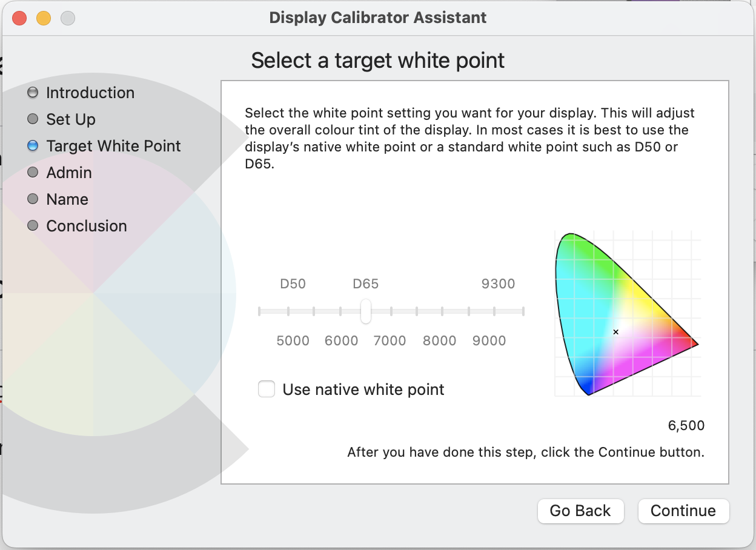This screenshot has width=756, height=550.
Task: Click the white point slider handle
Action: tap(365, 311)
